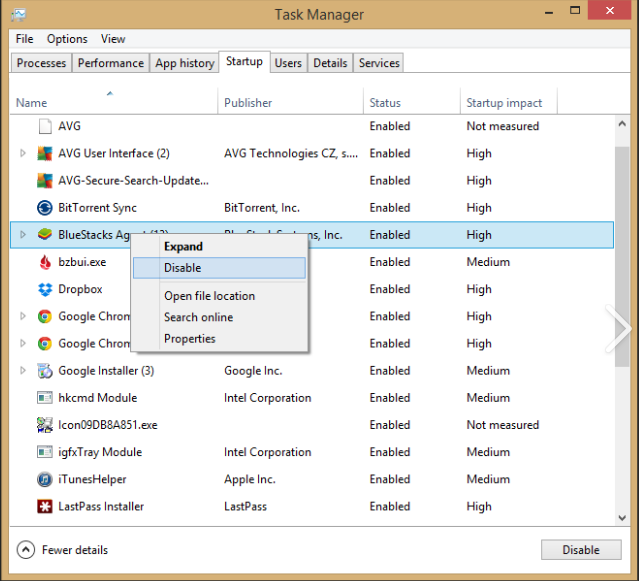Click the LastPass Installer icon
Image resolution: width=639 pixels, height=581 pixels.
(x=44, y=506)
